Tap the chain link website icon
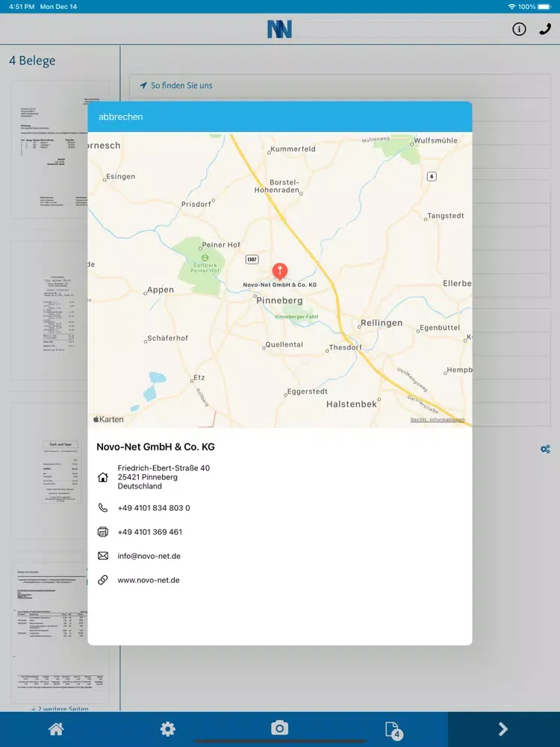 pos(103,580)
